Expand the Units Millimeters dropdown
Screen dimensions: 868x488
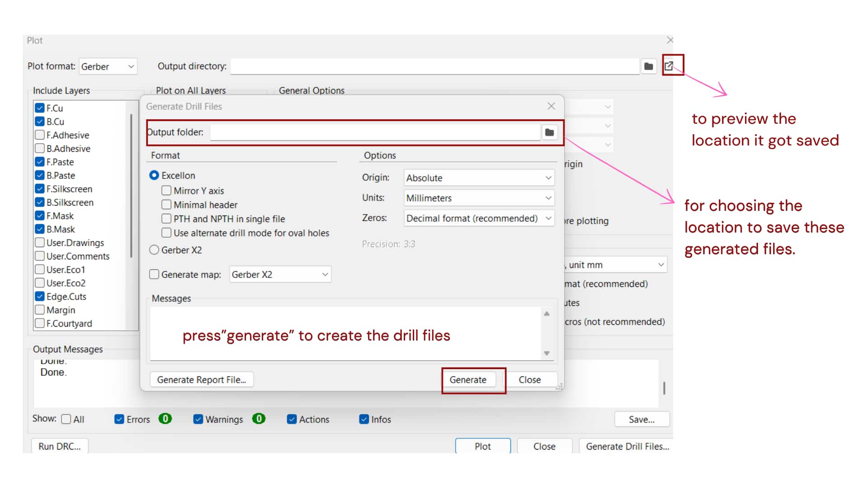[479, 198]
